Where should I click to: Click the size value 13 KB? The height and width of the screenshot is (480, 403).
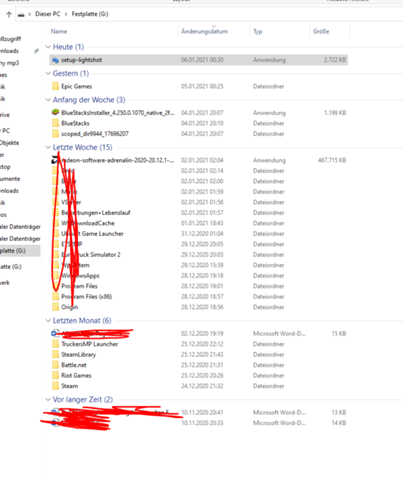[x=339, y=412]
